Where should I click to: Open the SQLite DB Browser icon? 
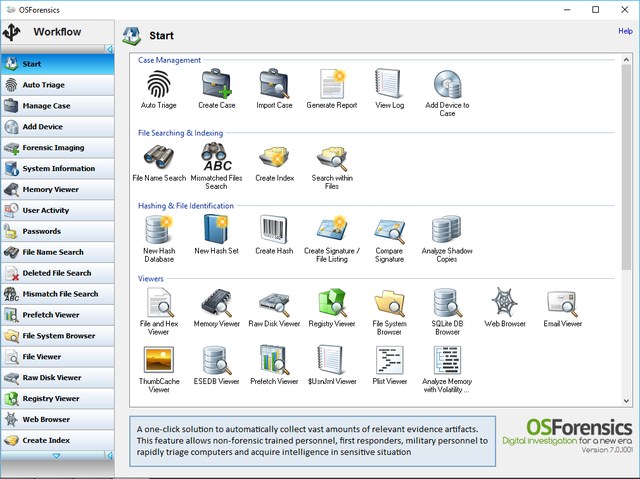[446, 303]
